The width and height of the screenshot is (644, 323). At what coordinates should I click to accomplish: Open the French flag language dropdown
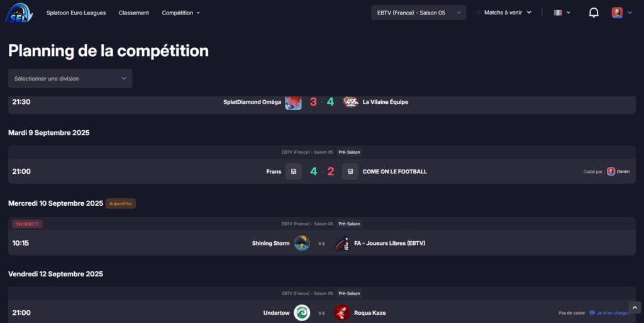[x=562, y=13]
